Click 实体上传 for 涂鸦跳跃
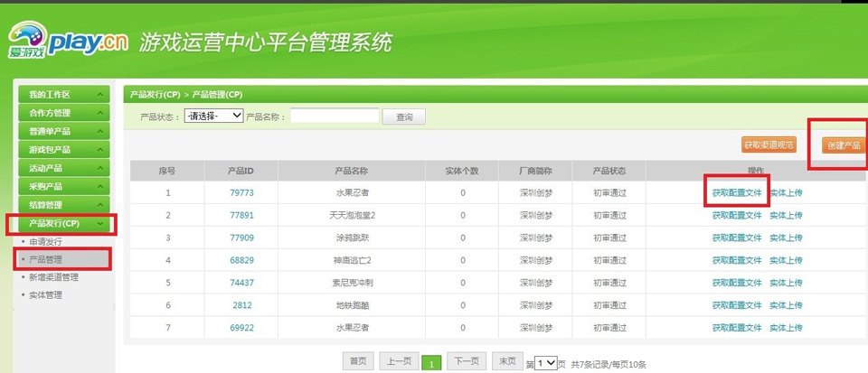The height and width of the screenshot is (373, 868). click(786, 238)
